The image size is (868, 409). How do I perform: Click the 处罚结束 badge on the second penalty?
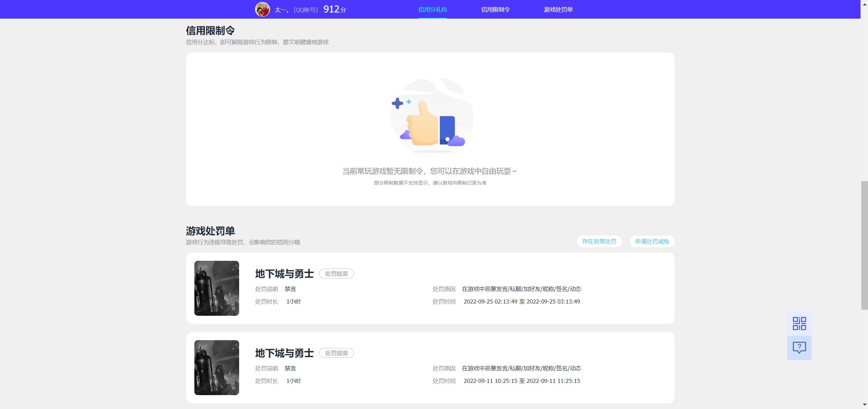[x=336, y=353]
